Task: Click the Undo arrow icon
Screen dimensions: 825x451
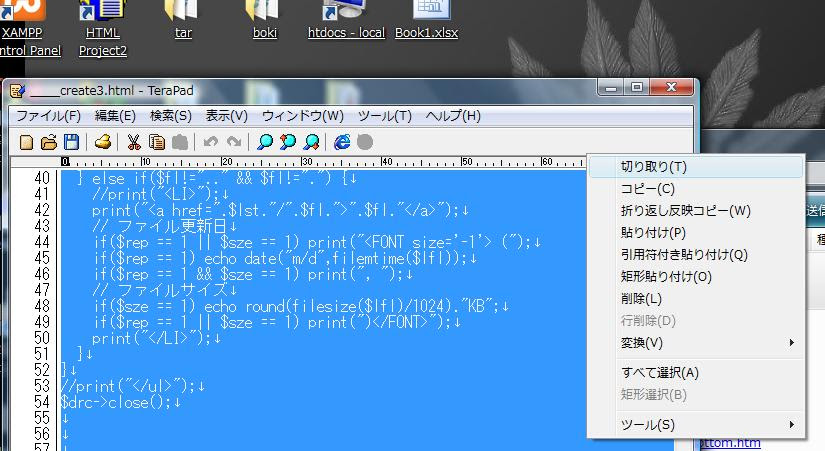Action: tap(210, 142)
